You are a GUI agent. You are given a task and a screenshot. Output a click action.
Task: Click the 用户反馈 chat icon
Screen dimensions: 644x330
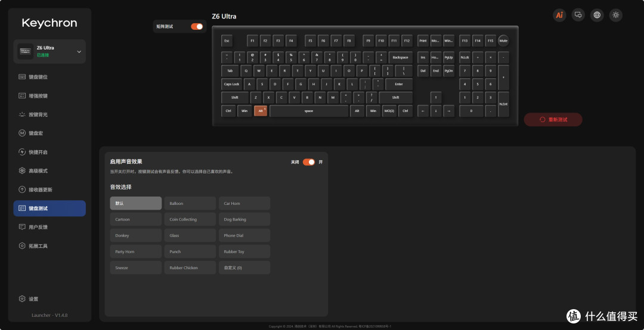pos(22,227)
